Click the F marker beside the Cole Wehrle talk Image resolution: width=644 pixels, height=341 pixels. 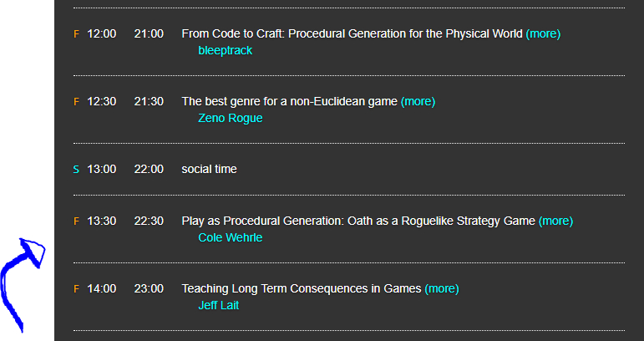76,221
